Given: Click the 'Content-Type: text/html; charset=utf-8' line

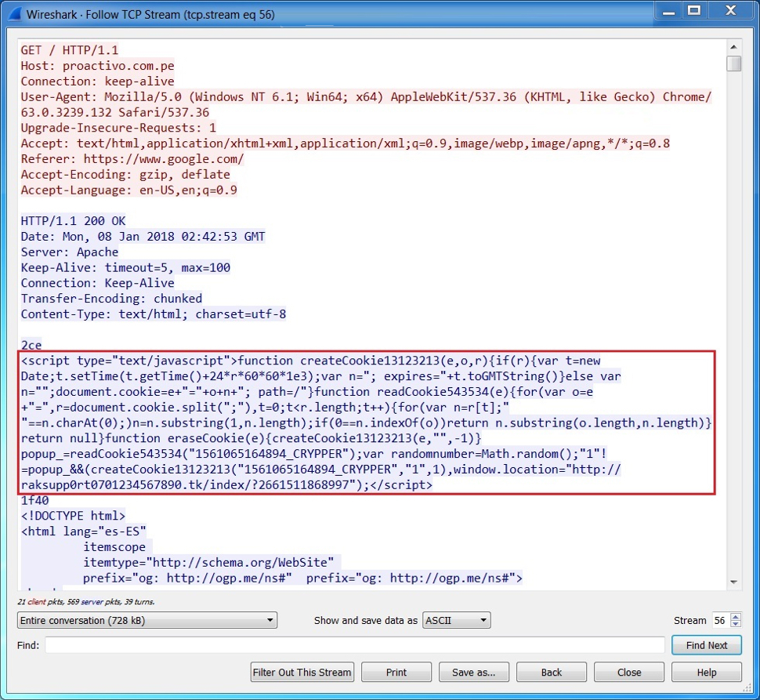Looking at the screenshot, I should click(x=153, y=314).
